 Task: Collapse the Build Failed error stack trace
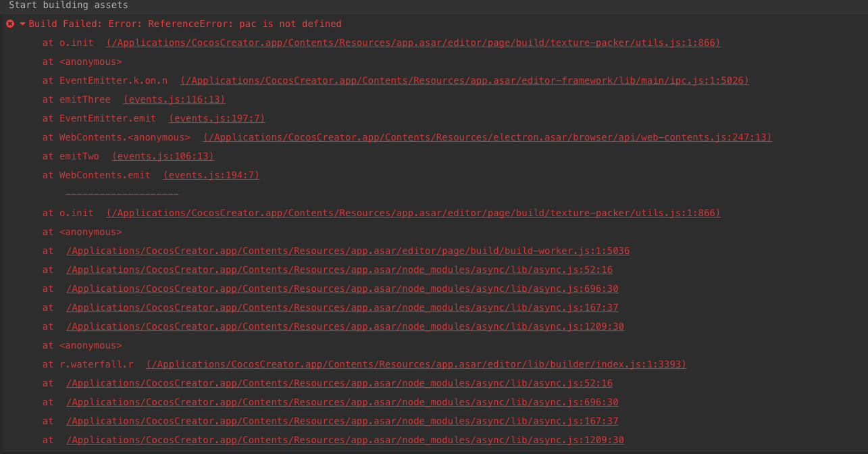22,24
